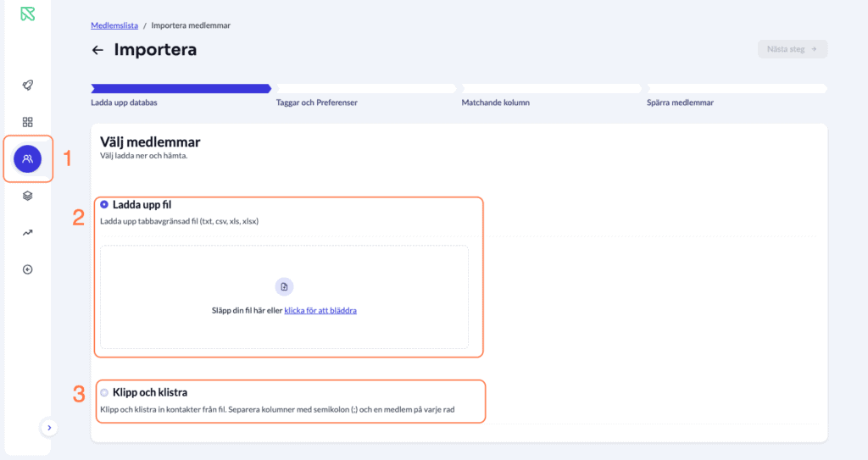The width and height of the screenshot is (868, 460).
Task: Select the 'Ladda upp fil' radio button
Action: 104,204
